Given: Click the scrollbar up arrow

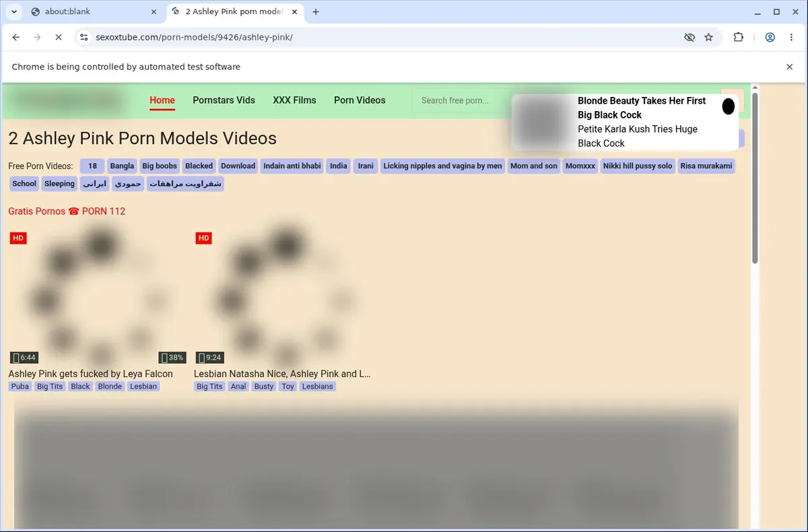Looking at the screenshot, I should coord(755,88).
